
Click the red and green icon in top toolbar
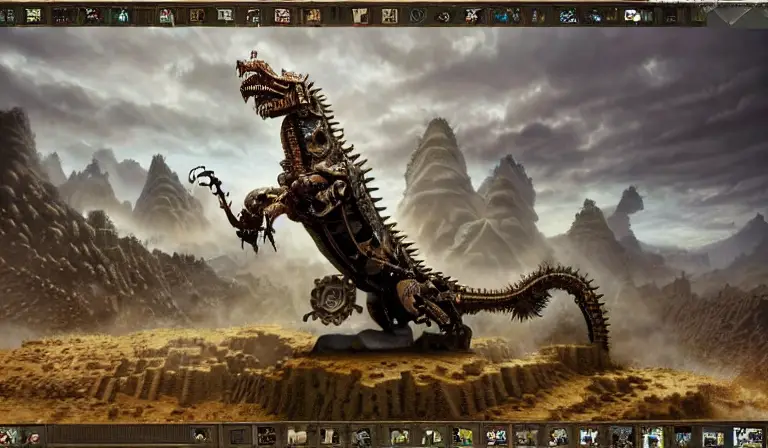tap(166, 16)
